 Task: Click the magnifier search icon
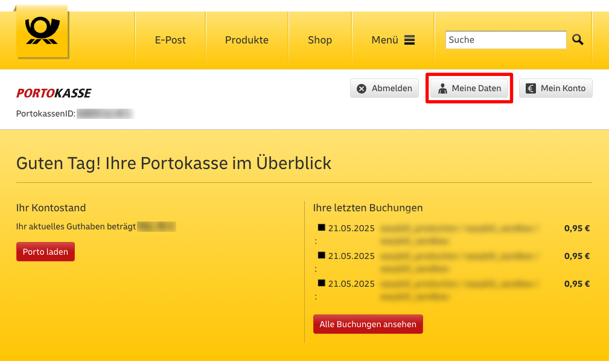(x=578, y=40)
